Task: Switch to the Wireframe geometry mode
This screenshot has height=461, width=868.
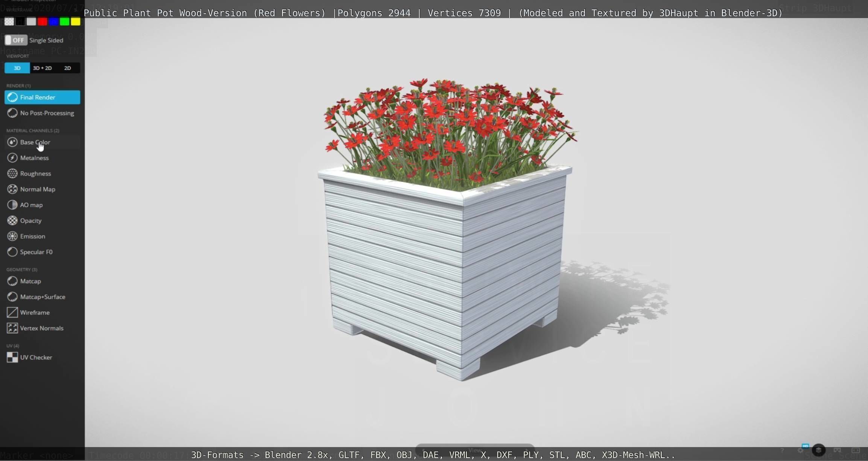Action: 42,313
